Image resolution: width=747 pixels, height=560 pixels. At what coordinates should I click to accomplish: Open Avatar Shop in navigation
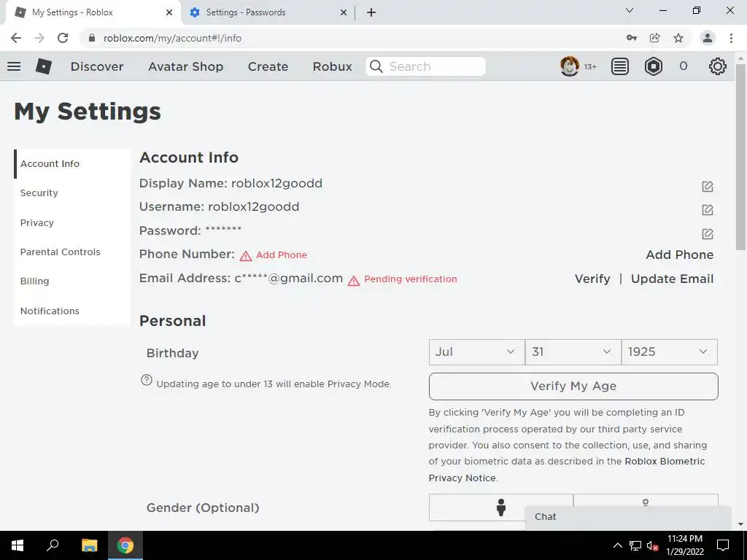tap(185, 66)
